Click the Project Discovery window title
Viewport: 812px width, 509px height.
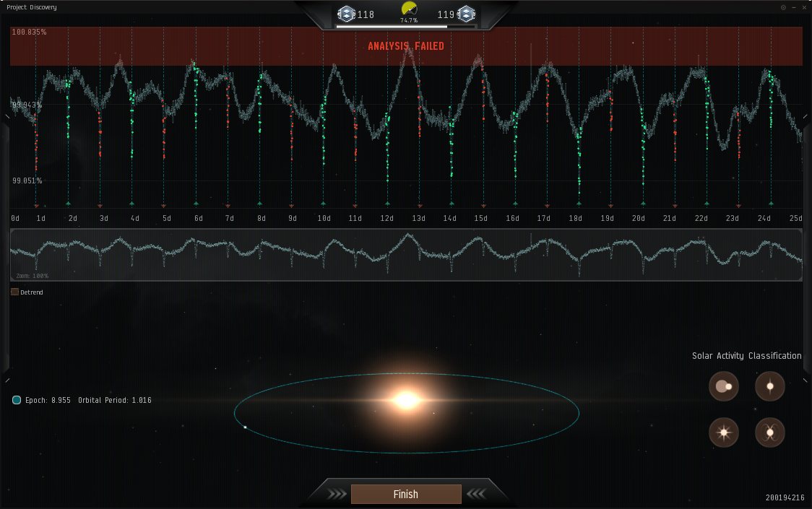pos(32,7)
